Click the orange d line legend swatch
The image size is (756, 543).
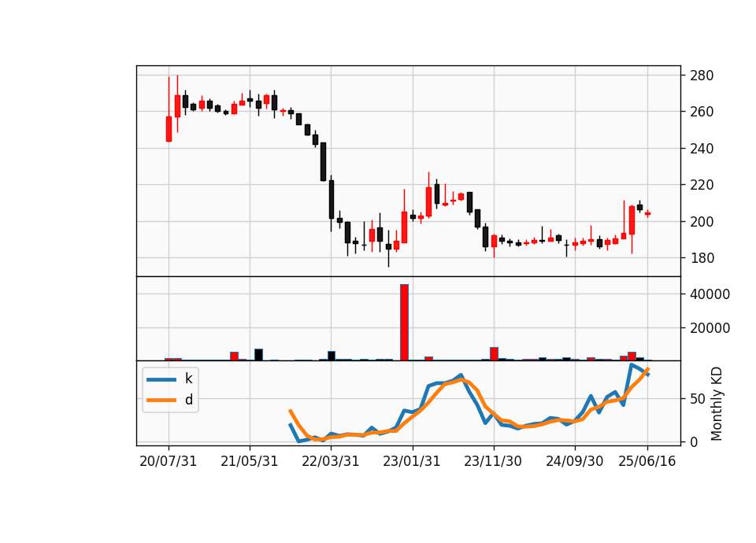(x=161, y=400)
